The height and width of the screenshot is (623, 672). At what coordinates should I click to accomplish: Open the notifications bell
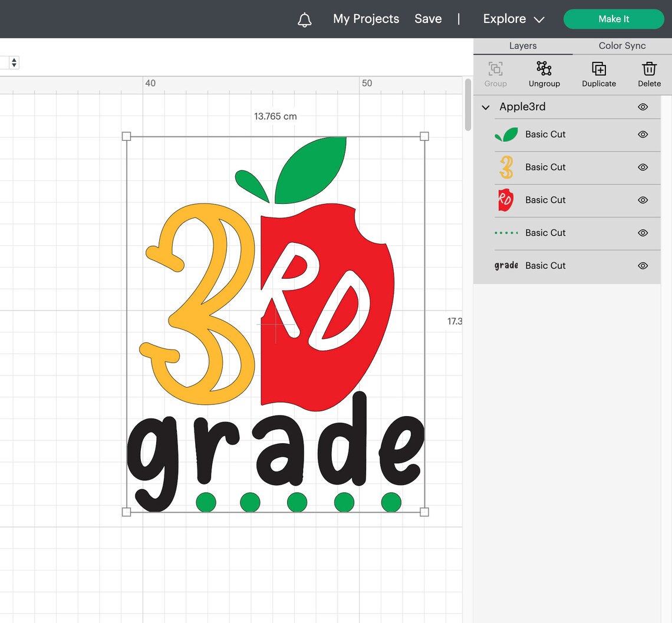point(305,19)
